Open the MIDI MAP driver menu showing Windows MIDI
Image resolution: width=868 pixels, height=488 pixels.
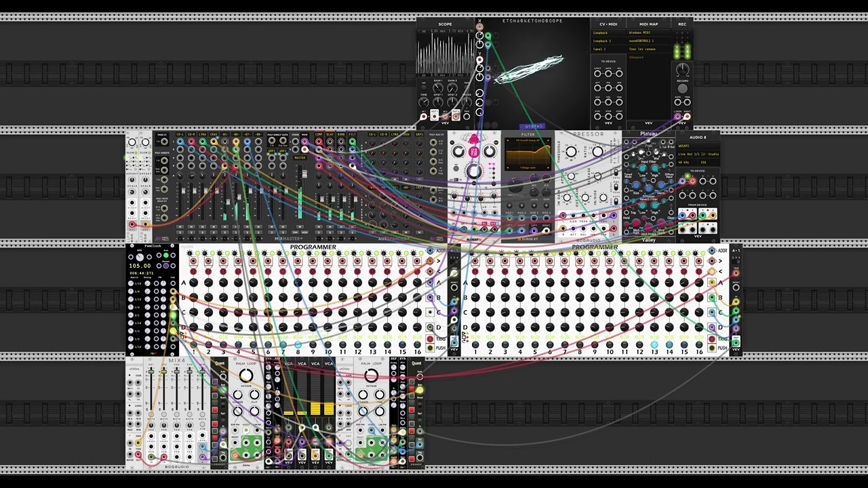(648, 33)
